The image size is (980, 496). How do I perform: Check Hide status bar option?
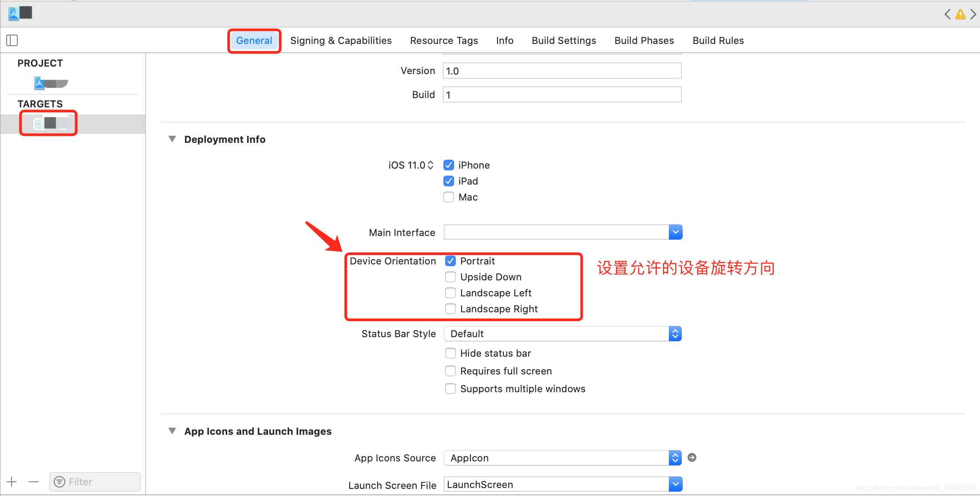450,353
